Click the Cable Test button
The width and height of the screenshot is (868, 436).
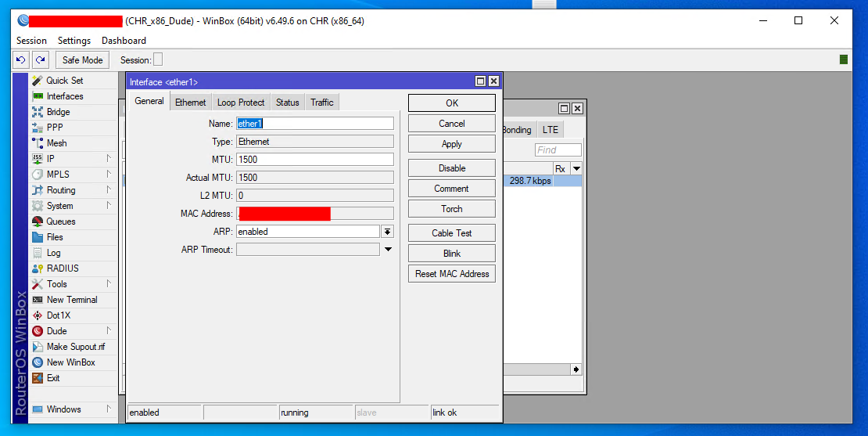coord(452,232)
